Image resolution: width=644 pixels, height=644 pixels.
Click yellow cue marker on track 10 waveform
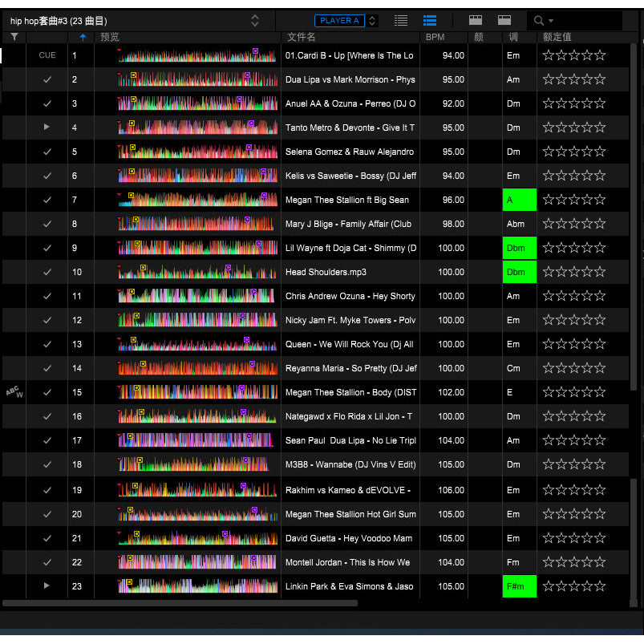click(x=143, y=267)
